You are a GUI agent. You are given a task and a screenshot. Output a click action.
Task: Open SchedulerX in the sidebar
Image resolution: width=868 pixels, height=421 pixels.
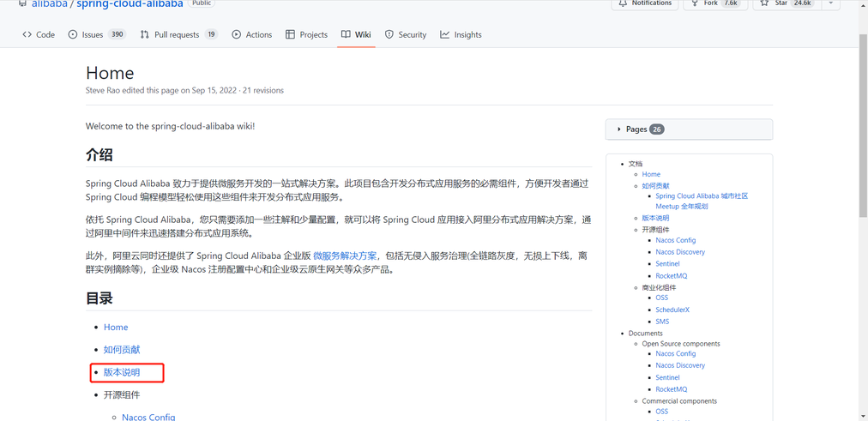672,310
